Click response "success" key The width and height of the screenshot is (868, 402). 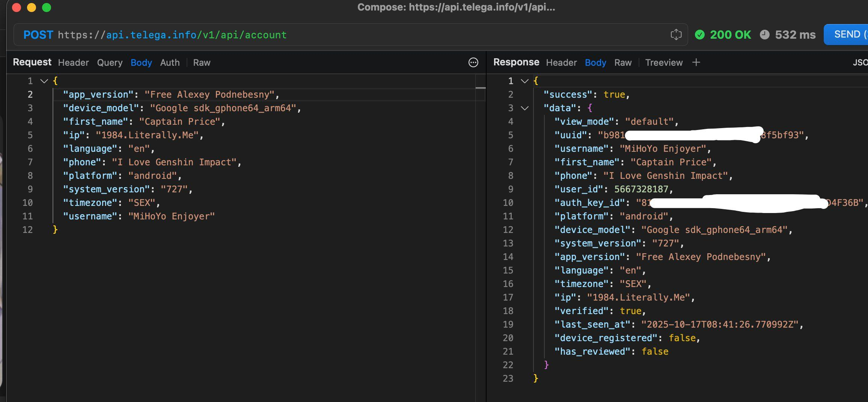568,95
